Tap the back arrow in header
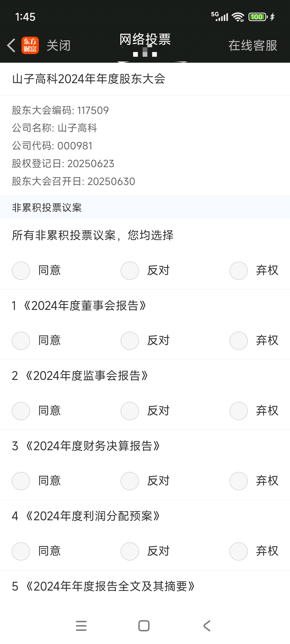This screenshot has height=644, width=290. (x=11, y=46)
